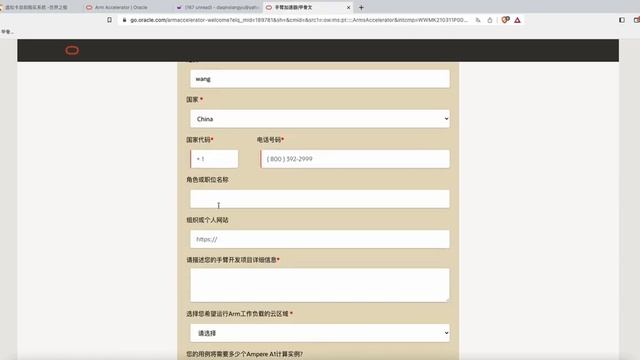Click the lock icon in the address bar

pos(124,20)
